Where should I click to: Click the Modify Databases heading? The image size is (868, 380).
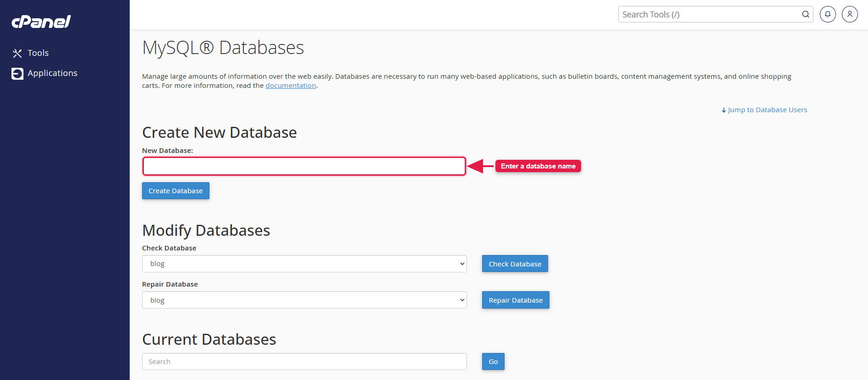(206, 230)
